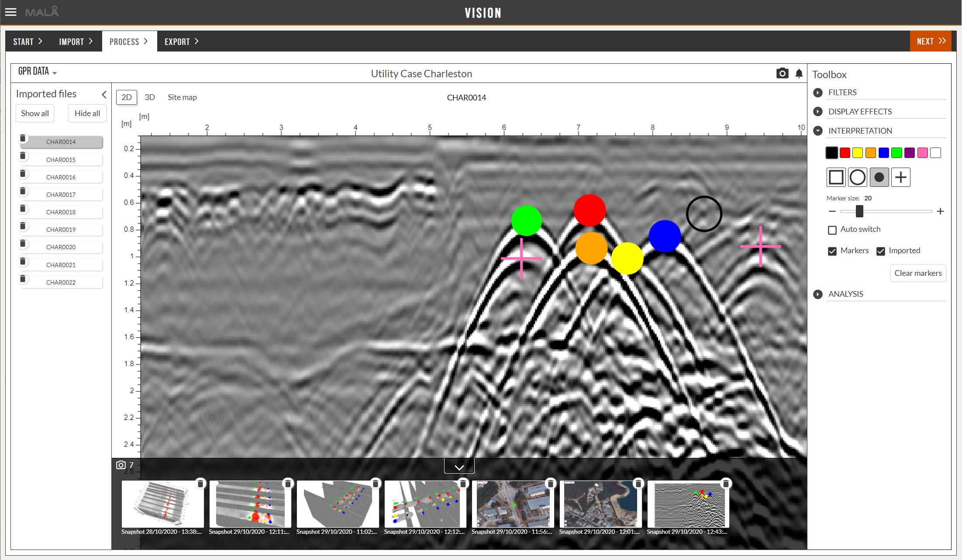962x560 pixels.
Task: Increase marker size with plus icon
Action: coord(940,211)
